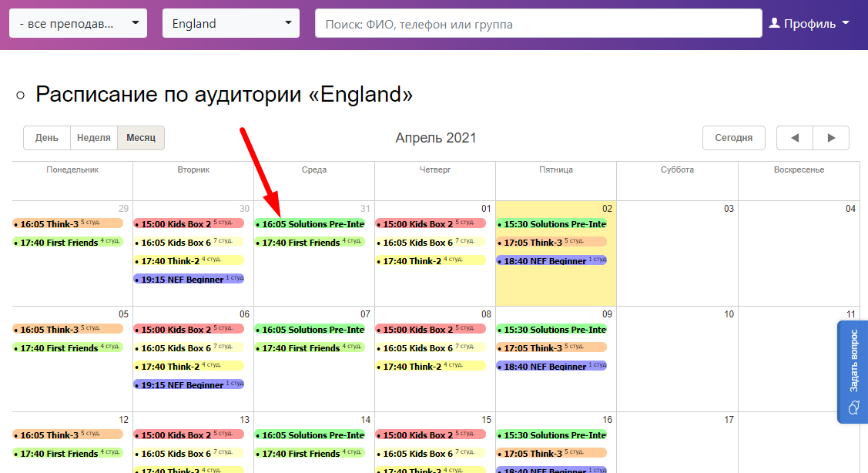Screen dimensions: 868x473
Task: Go to next month arrow
Action: [831, 138]
